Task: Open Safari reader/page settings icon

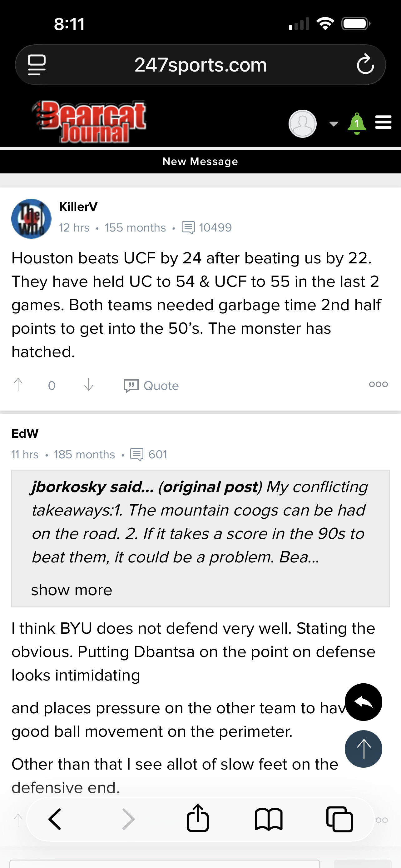Action: coord(37,64)
